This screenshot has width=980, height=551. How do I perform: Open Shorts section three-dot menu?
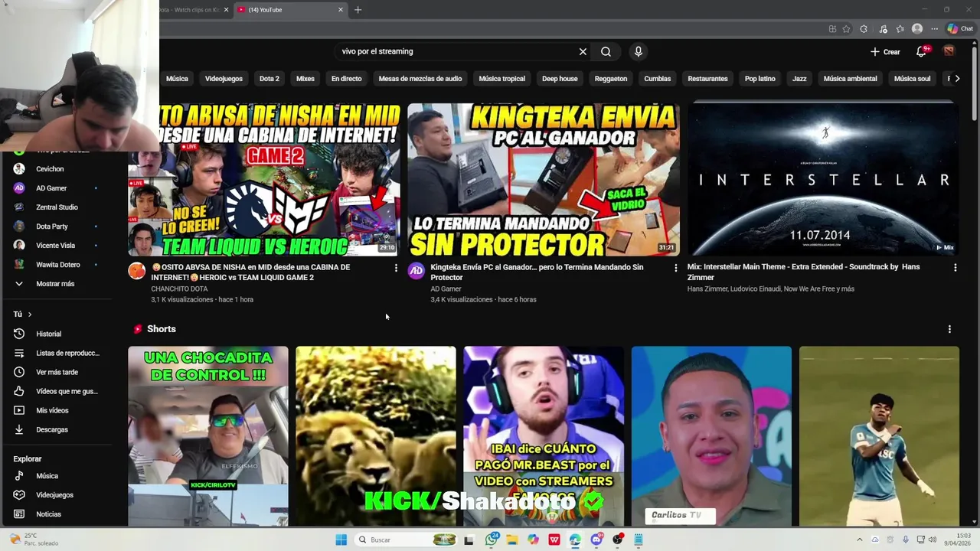pyautogui.click(x=949, y=329)
